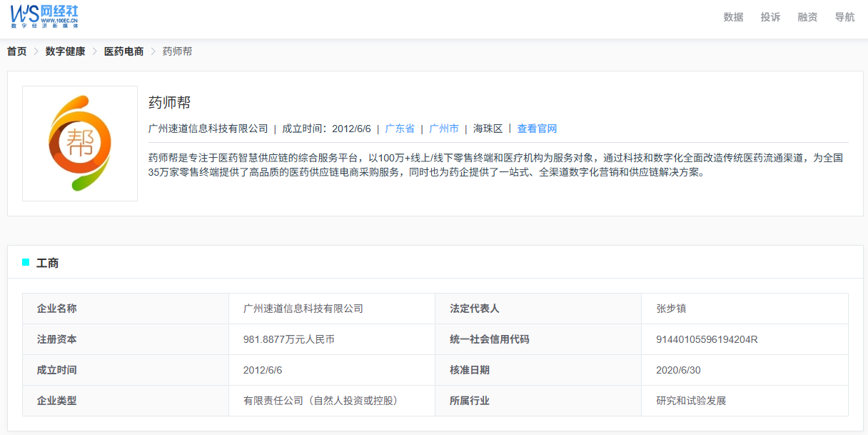Open the 广州市 city link
Screen dimensions: 868x435
[444, 129]
